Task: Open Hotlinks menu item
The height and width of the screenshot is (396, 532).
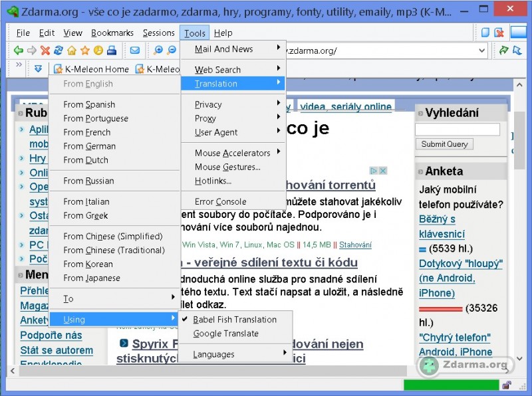Action: tap(233, 181)
